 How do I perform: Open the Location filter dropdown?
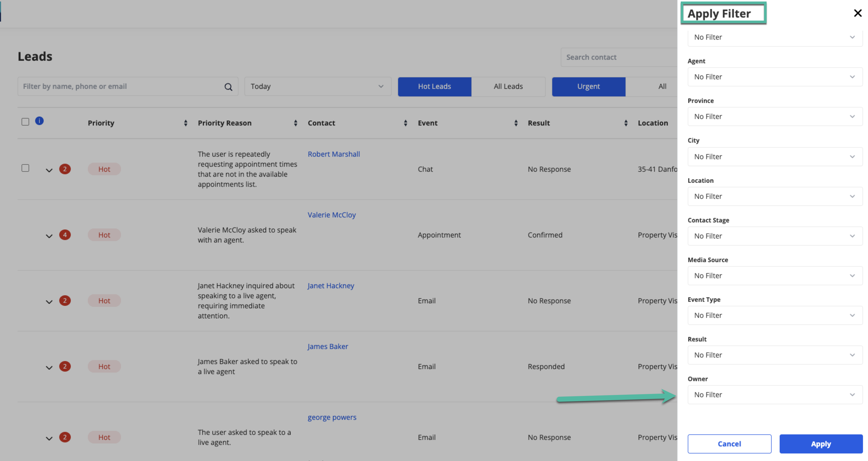(x=775, y=196)
